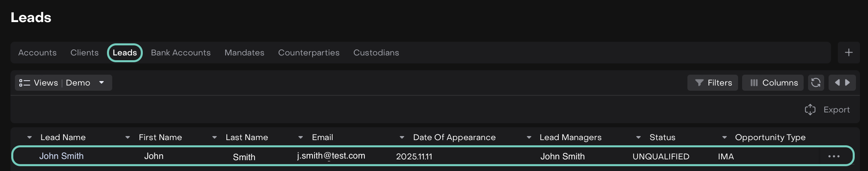Switch to the Bank Accounts tab
The width and height of the screenshot is (868, 171).
click(181, 53)
